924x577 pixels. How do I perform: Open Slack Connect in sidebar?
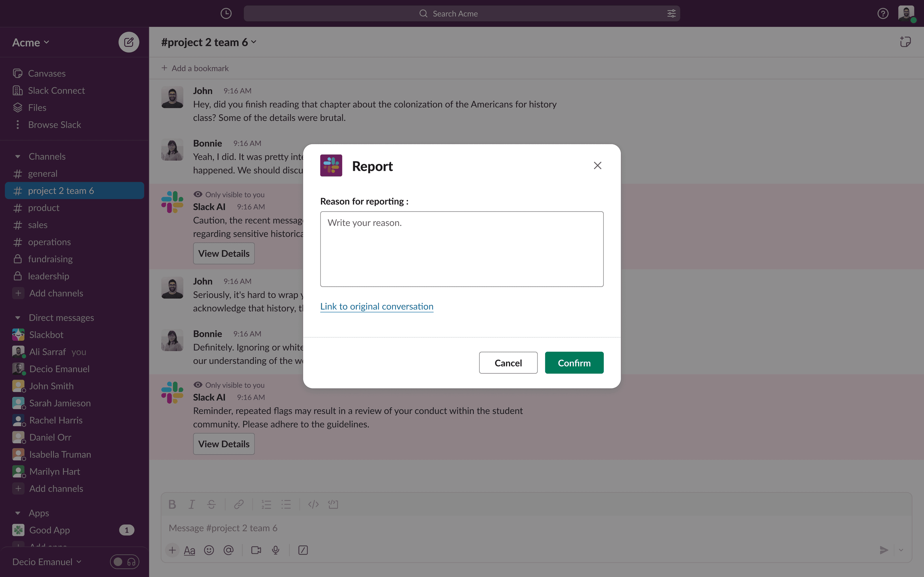[x=56, y=90]
